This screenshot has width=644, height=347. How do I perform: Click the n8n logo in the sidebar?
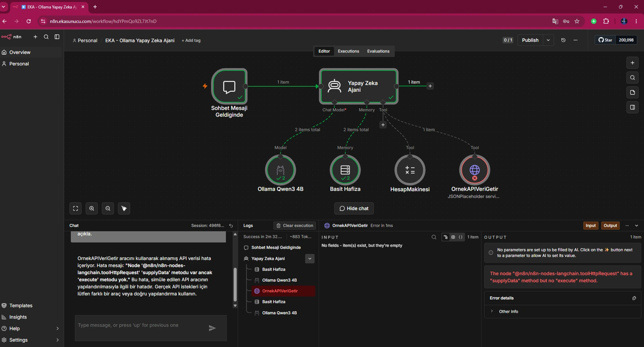(x=11, y=37)
